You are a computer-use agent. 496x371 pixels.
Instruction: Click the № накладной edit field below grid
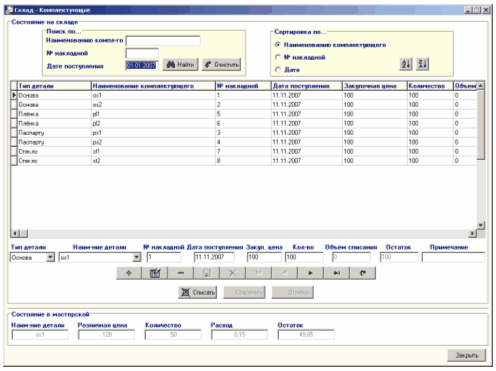[x=164, y=257]
